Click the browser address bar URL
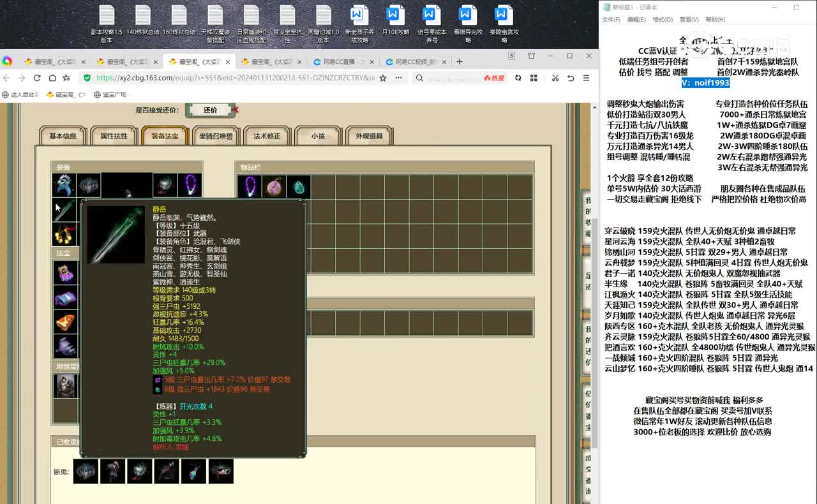 pyautogui.click(x=235, y=78)
